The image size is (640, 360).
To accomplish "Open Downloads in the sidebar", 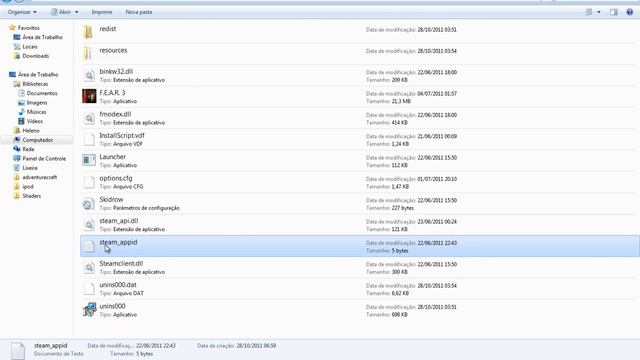I will (x=31, y=56).
